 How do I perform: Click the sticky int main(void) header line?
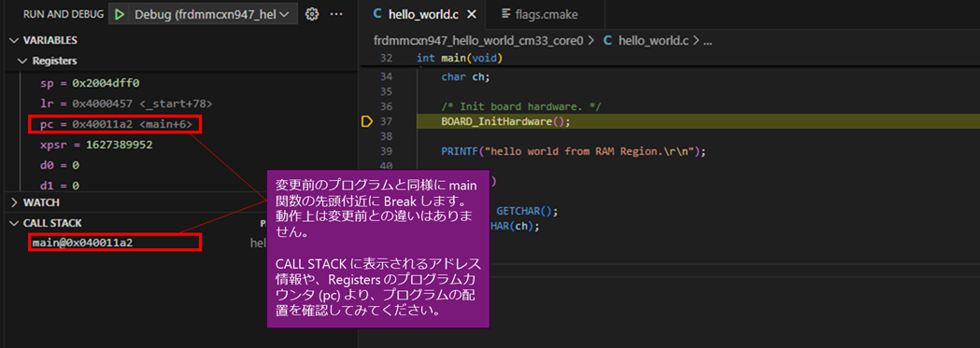pos(460,59)
